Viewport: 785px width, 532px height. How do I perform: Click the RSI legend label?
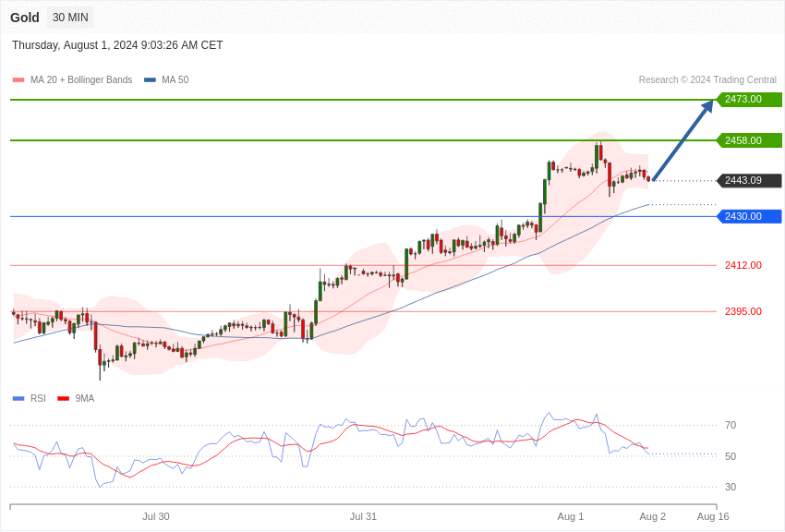(x=38, y=398)
